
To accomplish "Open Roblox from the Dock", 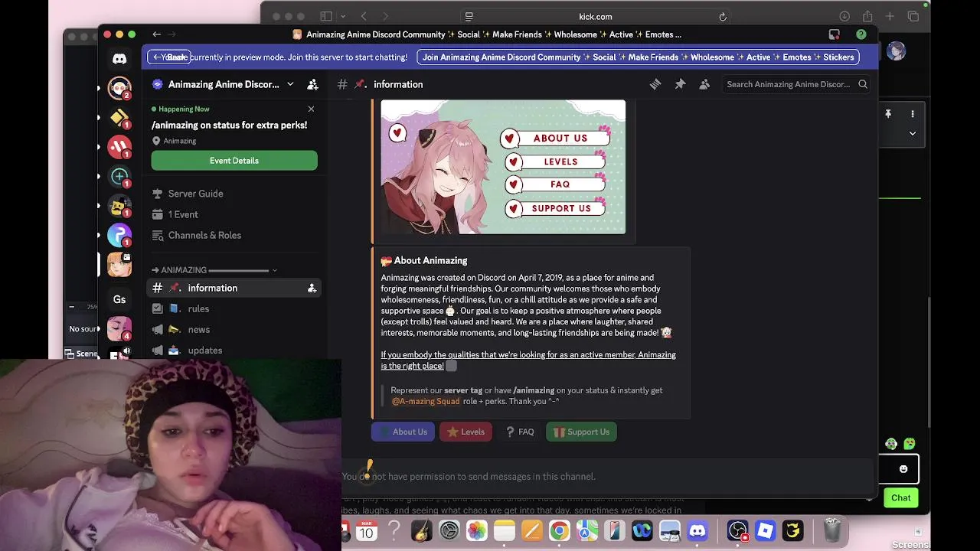I will point(765,530).
